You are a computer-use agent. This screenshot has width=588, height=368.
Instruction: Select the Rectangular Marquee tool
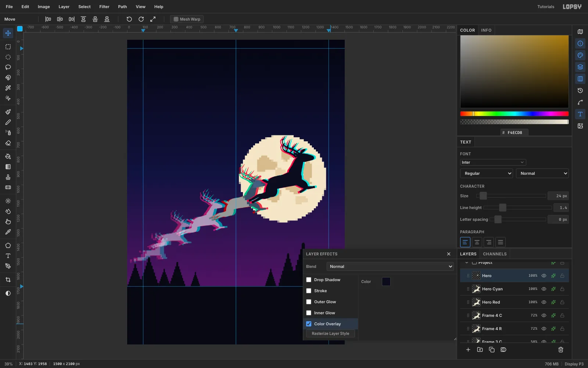click(x=8, y=47)
